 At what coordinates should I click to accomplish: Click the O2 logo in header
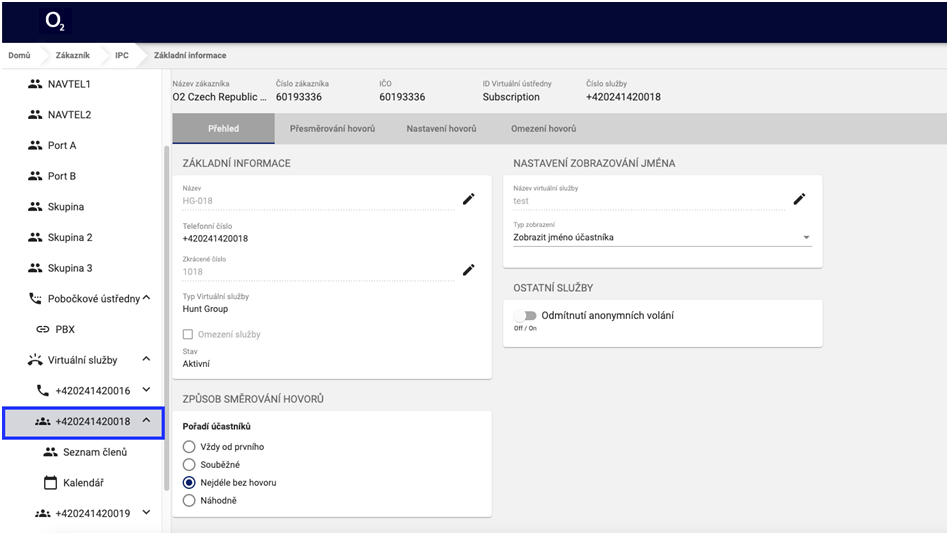55,21
